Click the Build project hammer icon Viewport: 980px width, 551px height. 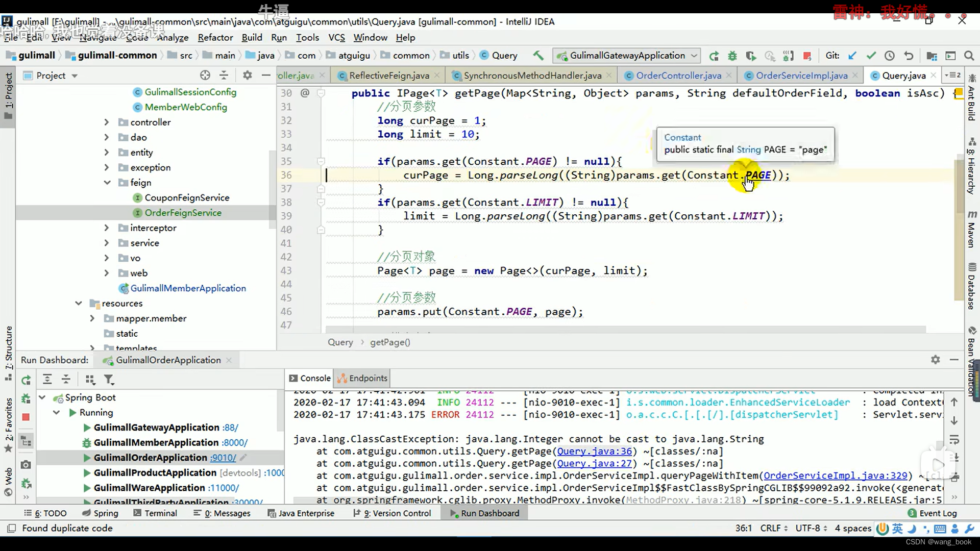coord(538,55)
